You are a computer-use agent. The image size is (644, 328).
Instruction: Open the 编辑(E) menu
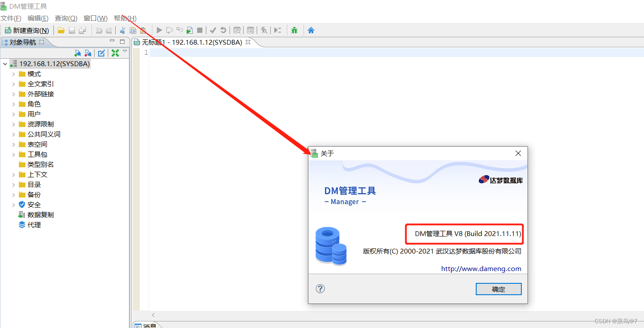coord(38,18)
